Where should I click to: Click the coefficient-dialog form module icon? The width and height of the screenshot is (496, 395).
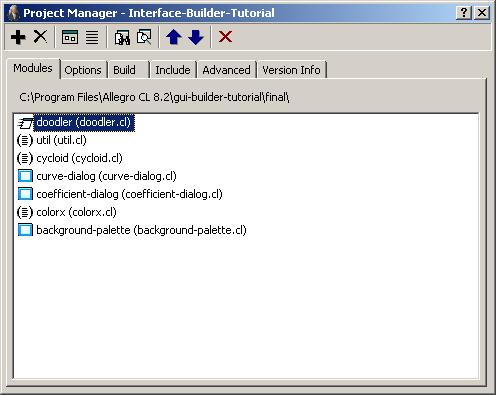[25, 194]
